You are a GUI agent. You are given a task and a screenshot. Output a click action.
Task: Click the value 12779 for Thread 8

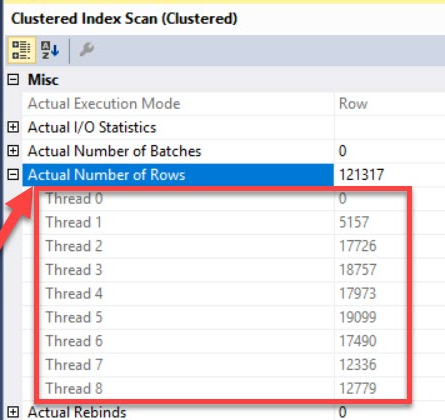(358, 388)
